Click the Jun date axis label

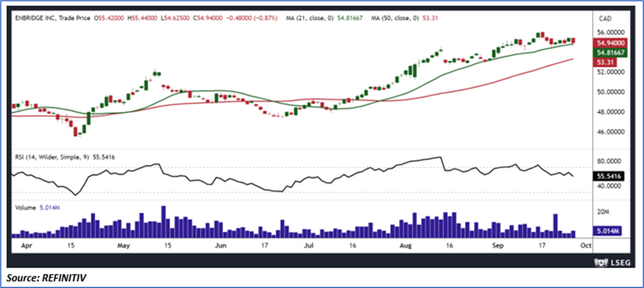point(221,246)
